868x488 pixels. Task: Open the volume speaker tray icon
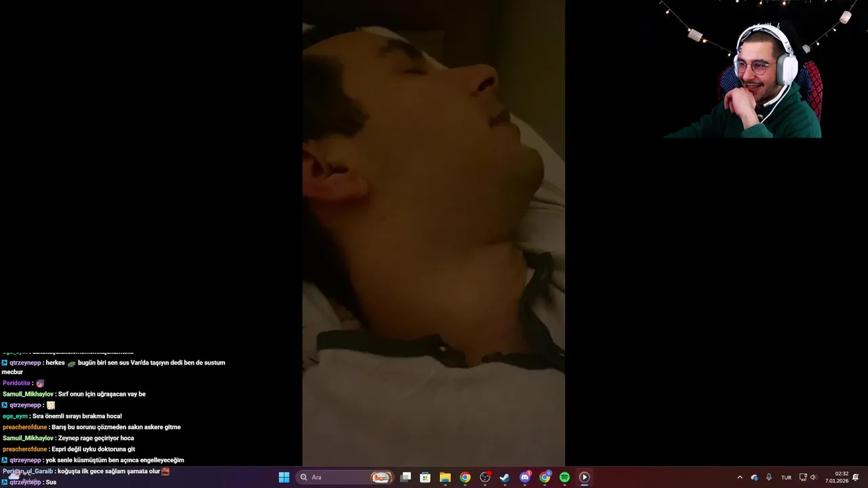coord(813,477)
